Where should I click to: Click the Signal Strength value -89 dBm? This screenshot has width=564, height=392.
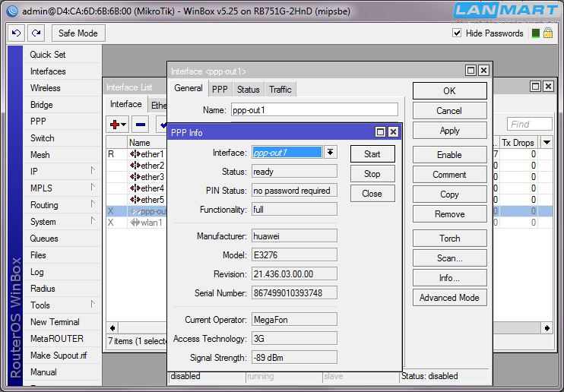[294, 358]
